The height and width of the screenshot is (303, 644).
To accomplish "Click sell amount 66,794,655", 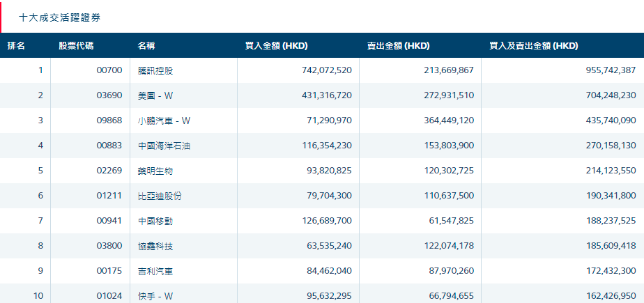I will pyautogui.click(x=451, y=296).
